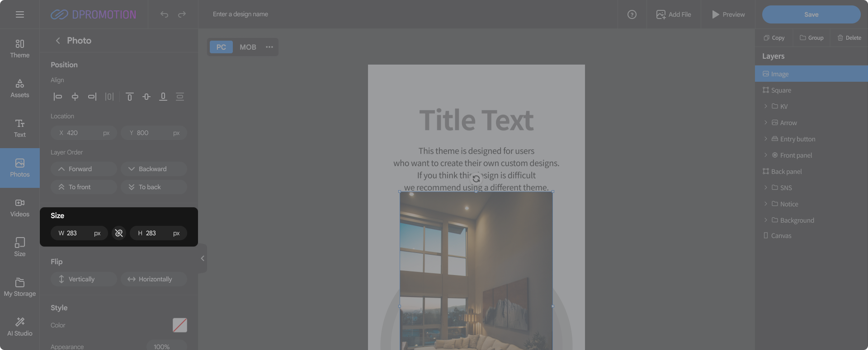Open AI Studio sidebar section
Screen dimensions: 868x350
point(20,327)
